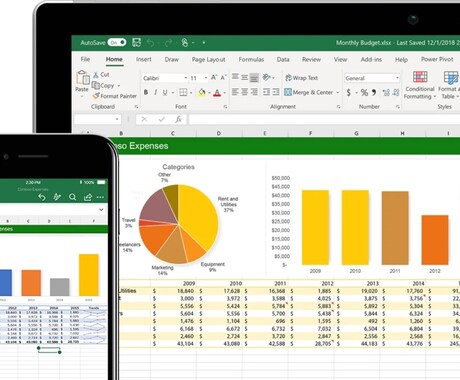Align text left
The height and width of the screenshot is (380, 460).
click(235, 92)
